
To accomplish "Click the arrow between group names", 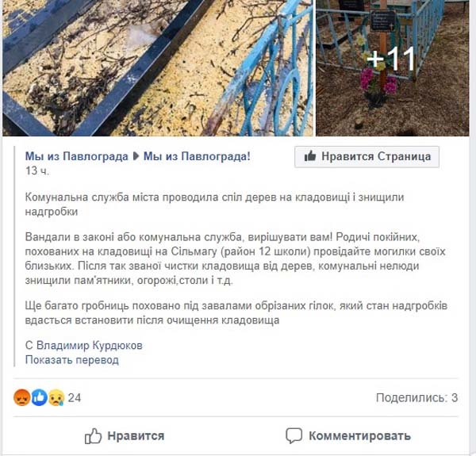I will coord(136,156).
